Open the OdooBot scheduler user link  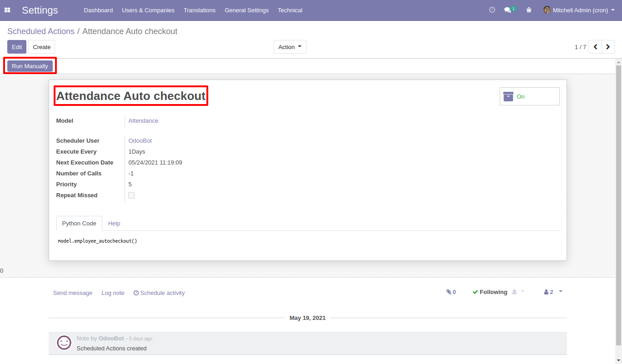(140, 141)
